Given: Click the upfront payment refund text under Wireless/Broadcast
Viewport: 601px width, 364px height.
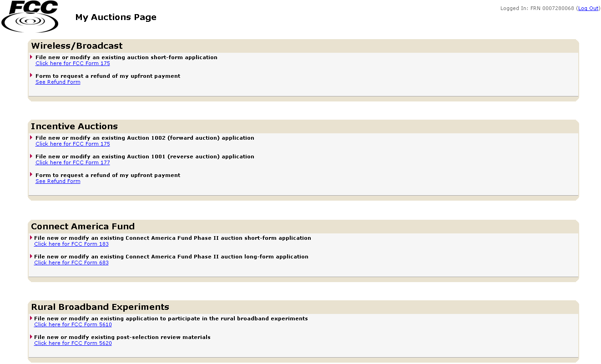Looking at the screenshot, I should pos(108,76).
